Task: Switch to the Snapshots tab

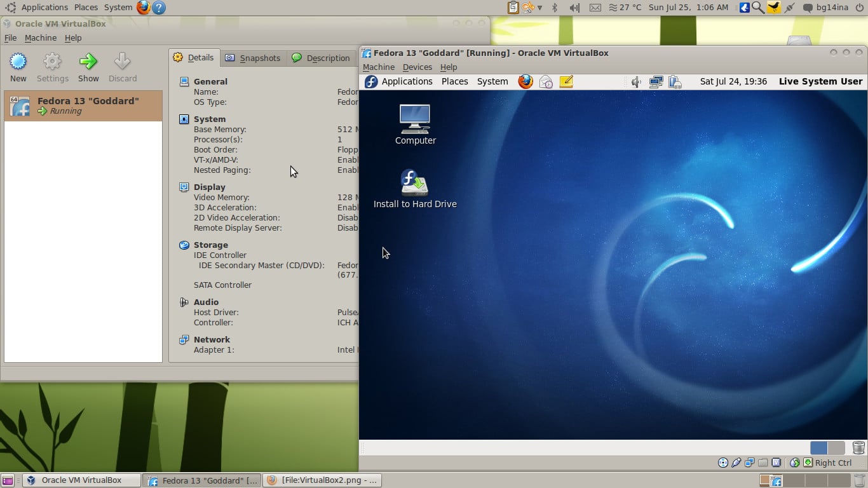Action: 253,58
